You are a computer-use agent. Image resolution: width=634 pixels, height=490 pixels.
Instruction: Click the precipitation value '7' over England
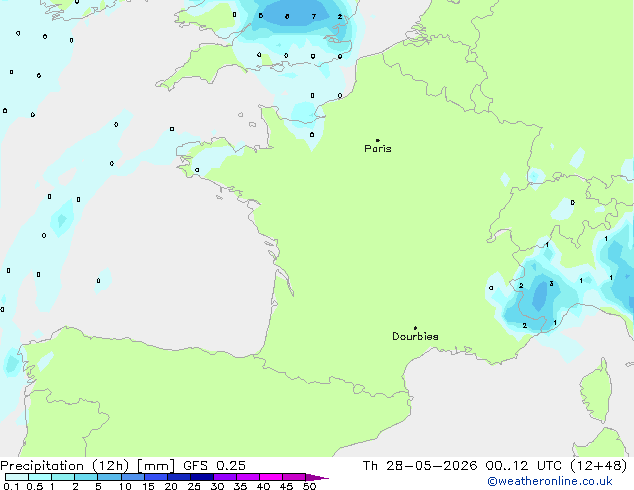314,17
